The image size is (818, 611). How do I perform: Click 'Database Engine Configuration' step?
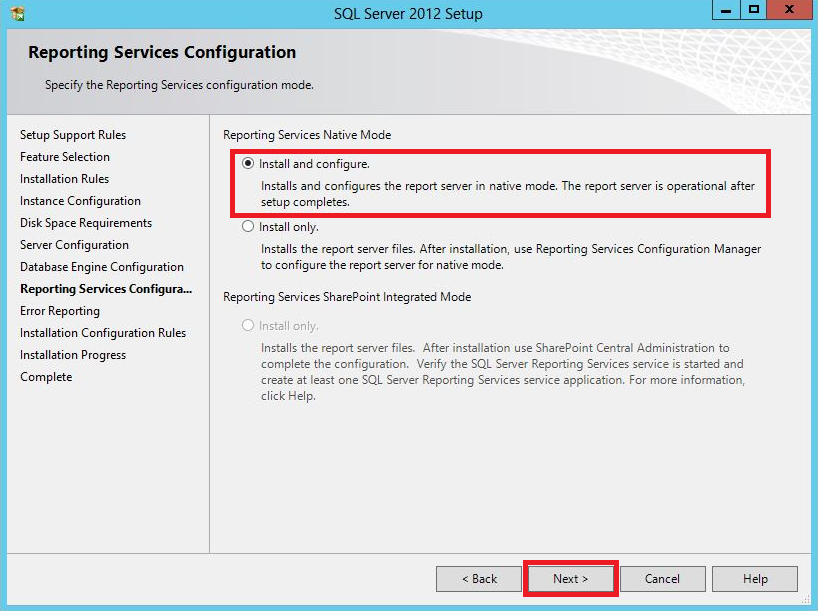pyautogui.click(x=102, y=267)
